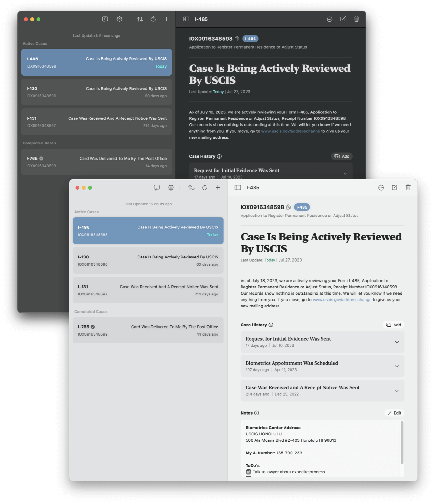Screen dimensions: 435x504
Task: Click the sort arrows icon in light window
Action: point(191,188)
